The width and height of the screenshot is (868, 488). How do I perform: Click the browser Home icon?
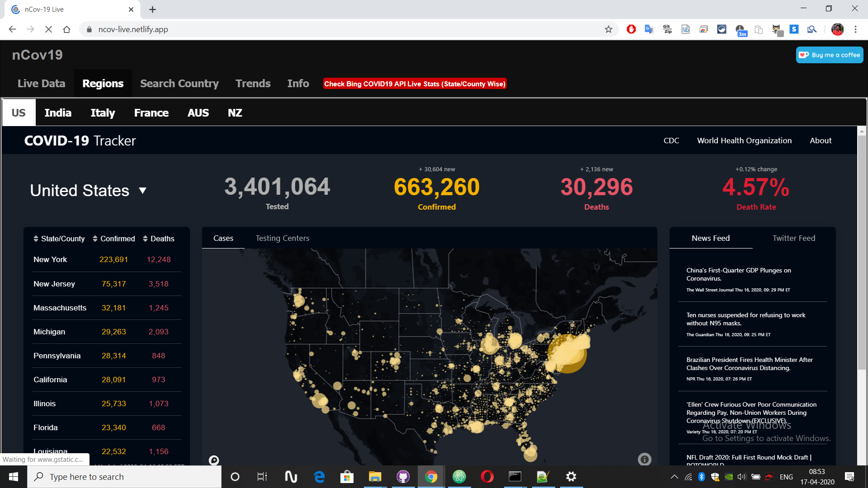pyautogui.click(x=66, y=29)
